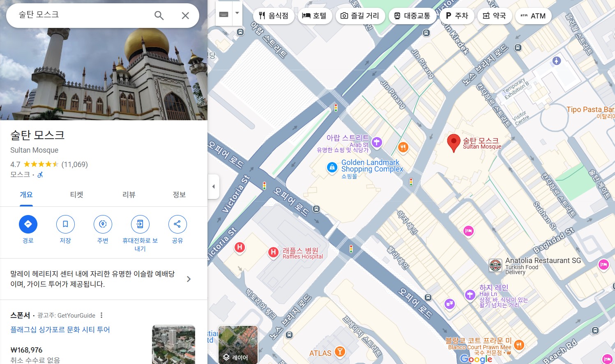The image size is (615, 364).
Task: Click the orange restaurant marker near Arab St
Action: (x=403, y=147)
